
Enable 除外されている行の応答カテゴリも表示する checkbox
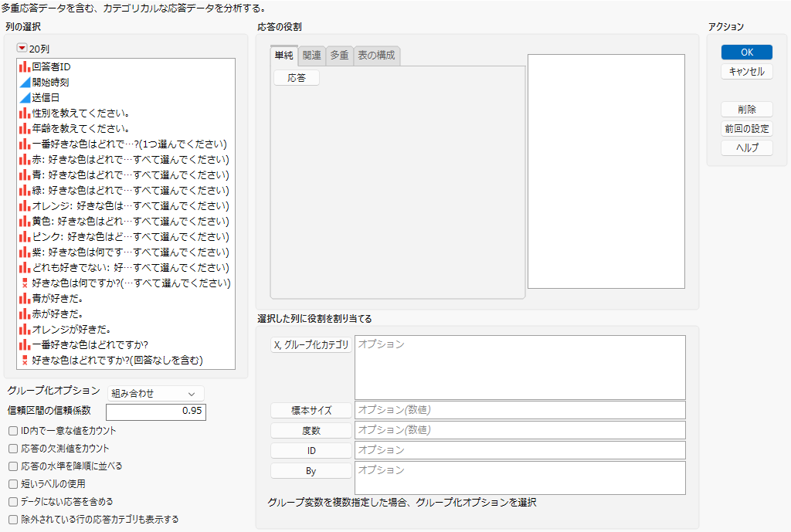pyautogui.click(x=13, y=520)
